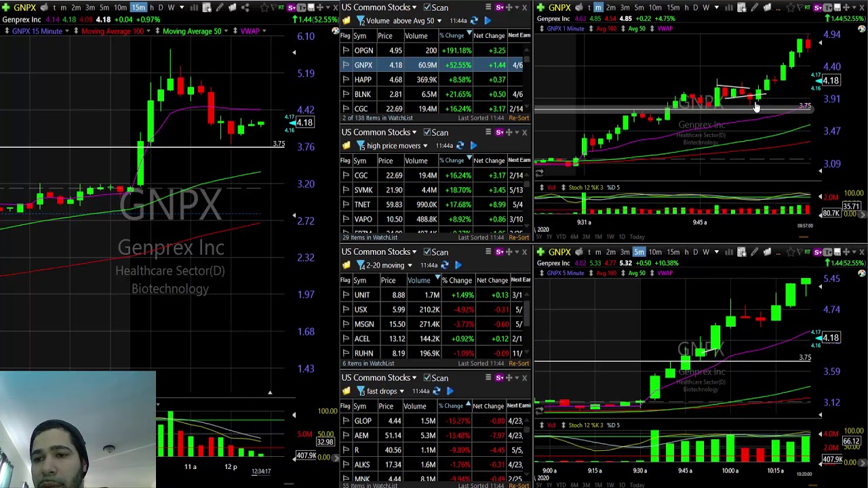
Task: Toggle Scan checkbox in the 2-20 moving watchlist
Action: point(427,251)
